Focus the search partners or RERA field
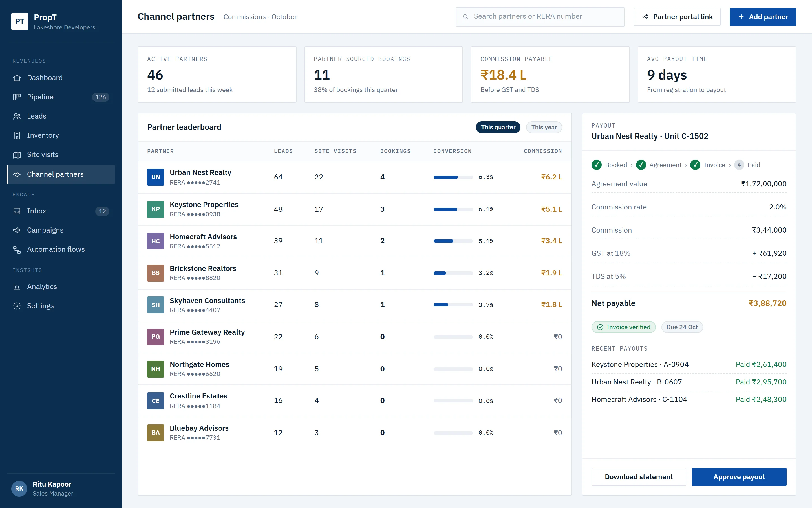812x508 pixels. point(540,17)
